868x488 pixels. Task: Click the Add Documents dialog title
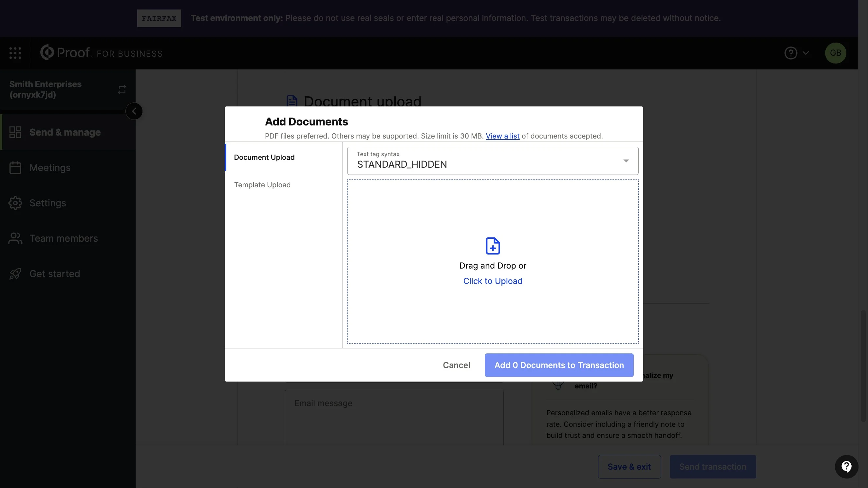coord(306,122)
